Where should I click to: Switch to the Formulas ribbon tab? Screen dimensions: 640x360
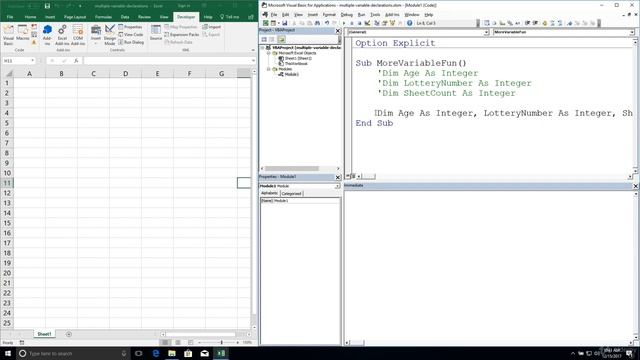pos(103,17)
